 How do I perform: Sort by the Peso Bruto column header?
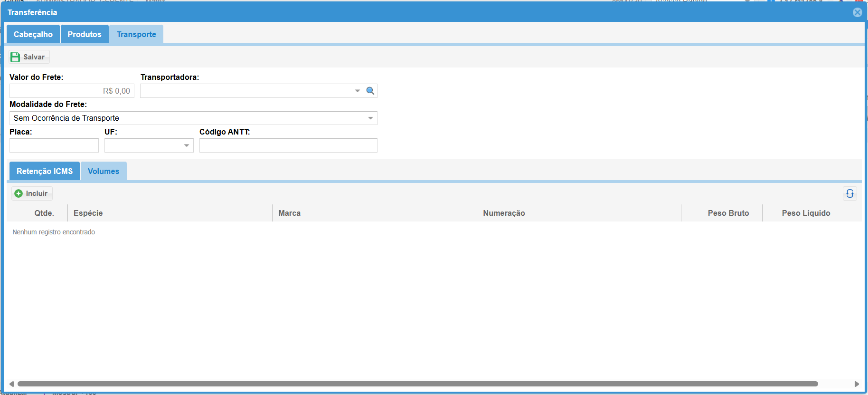click(728, 213)
